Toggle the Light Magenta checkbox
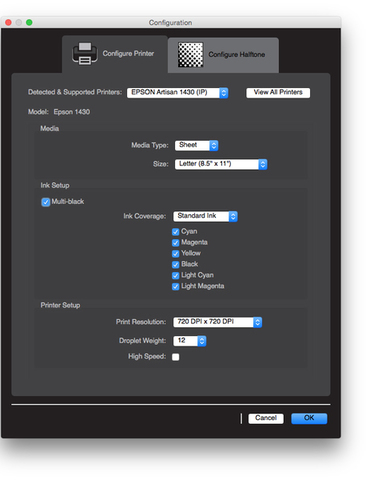Screen dimensions: 370x480 tap(176, 287)
